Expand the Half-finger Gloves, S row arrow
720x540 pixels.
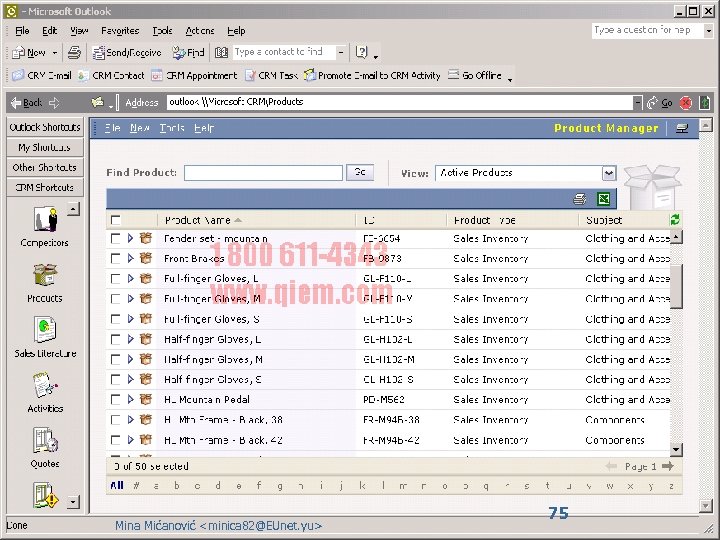coord(130,379)
